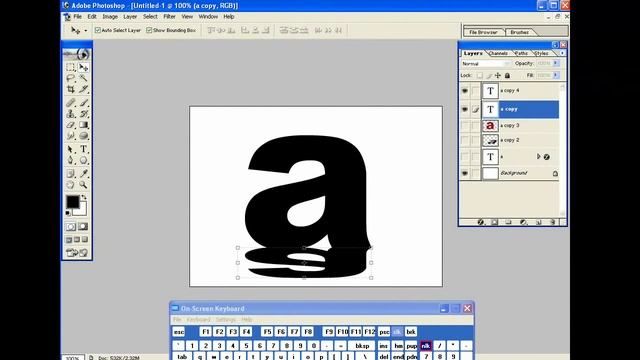
Task: Select the Crop tool
Action: point(71,89)
